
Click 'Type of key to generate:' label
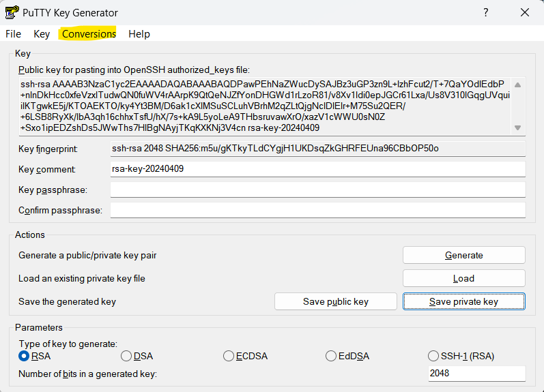click(x=68, y=344)
